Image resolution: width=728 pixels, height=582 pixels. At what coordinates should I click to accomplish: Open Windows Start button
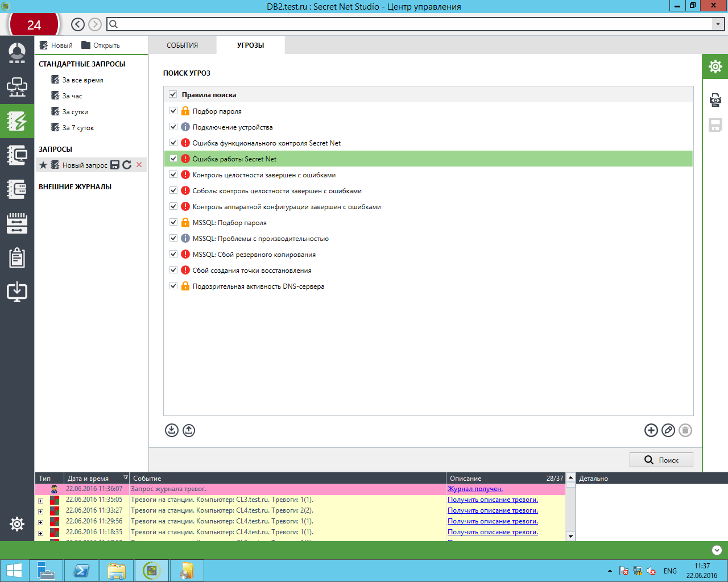(14, 571)
